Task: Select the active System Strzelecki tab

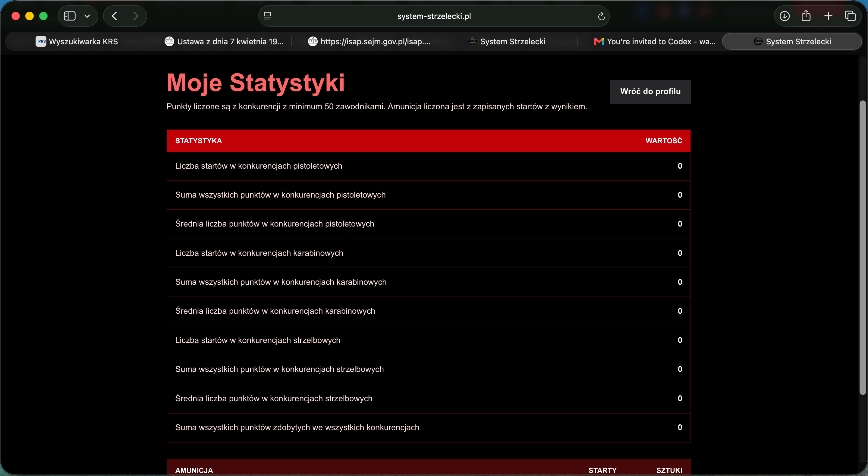Action: 792,42
